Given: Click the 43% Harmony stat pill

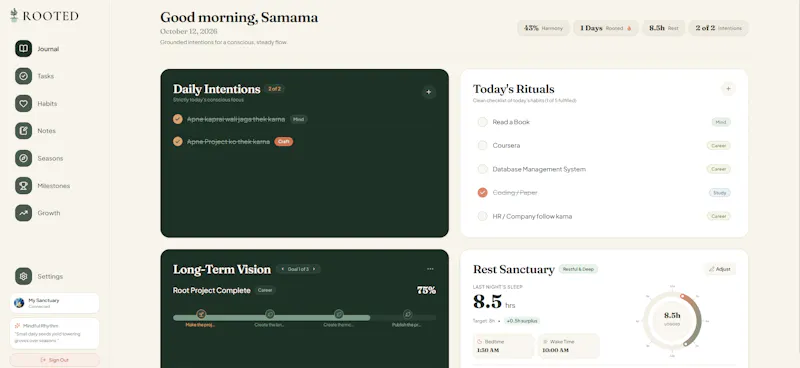Looking at the screenshot, I should click(x=543, y=28).
